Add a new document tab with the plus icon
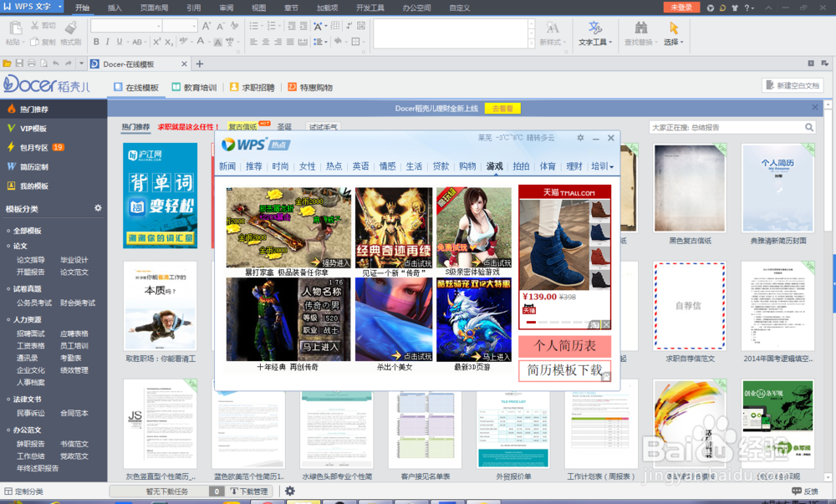836x504 pixels. 200,64
